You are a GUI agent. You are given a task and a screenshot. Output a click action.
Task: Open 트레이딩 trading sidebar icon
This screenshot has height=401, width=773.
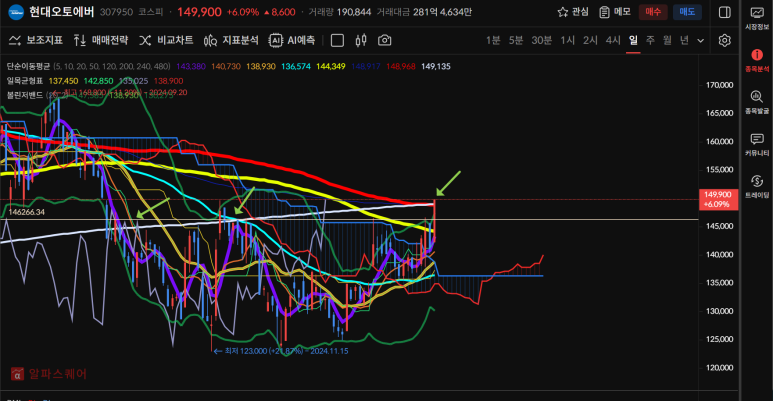pyautogui.click(x=757, y=187)
